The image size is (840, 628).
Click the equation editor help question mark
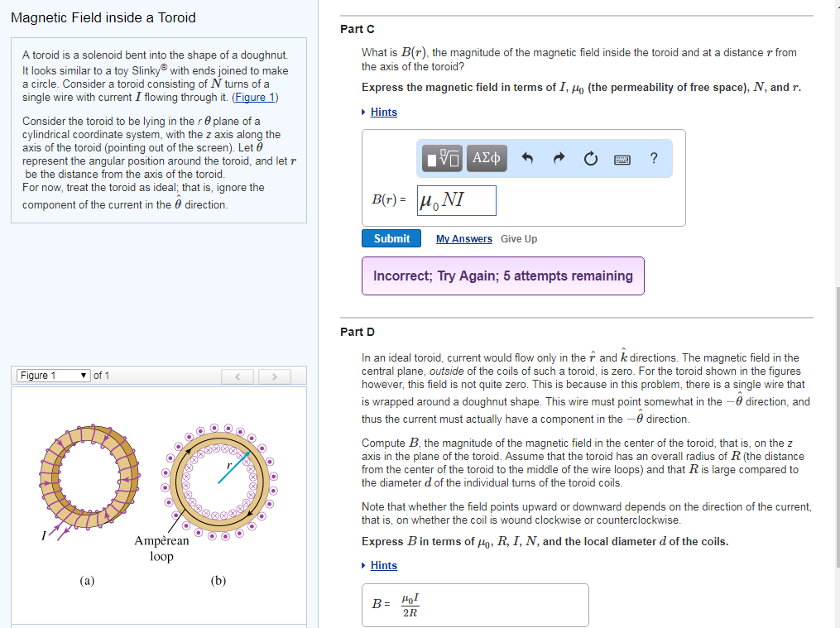pyautogui.click(x=653, y=157)
